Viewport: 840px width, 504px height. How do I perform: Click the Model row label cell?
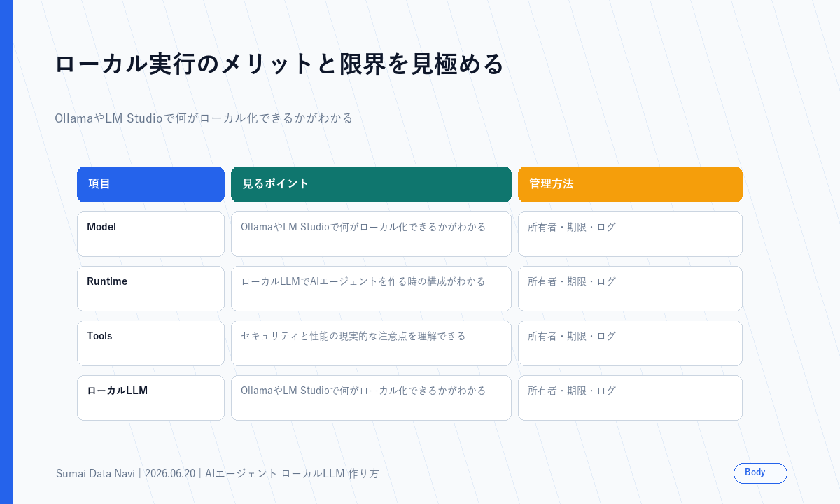[x=150, y=234]
